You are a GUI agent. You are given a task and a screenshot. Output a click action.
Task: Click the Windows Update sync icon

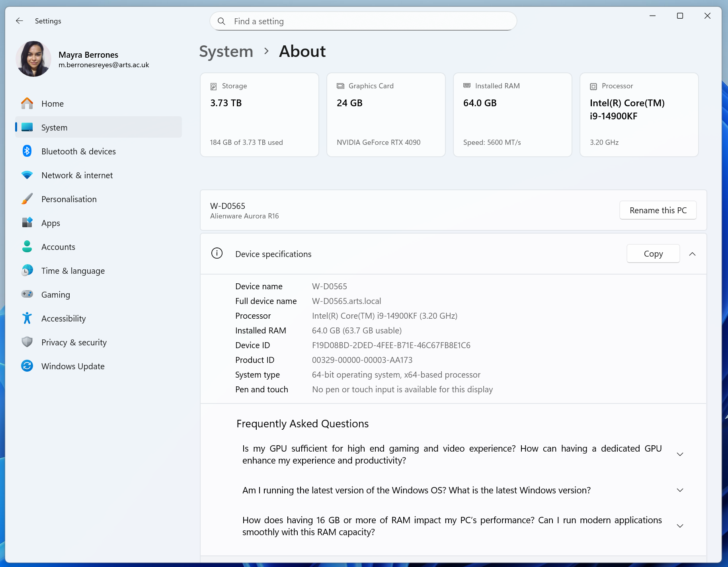(27, 366)
